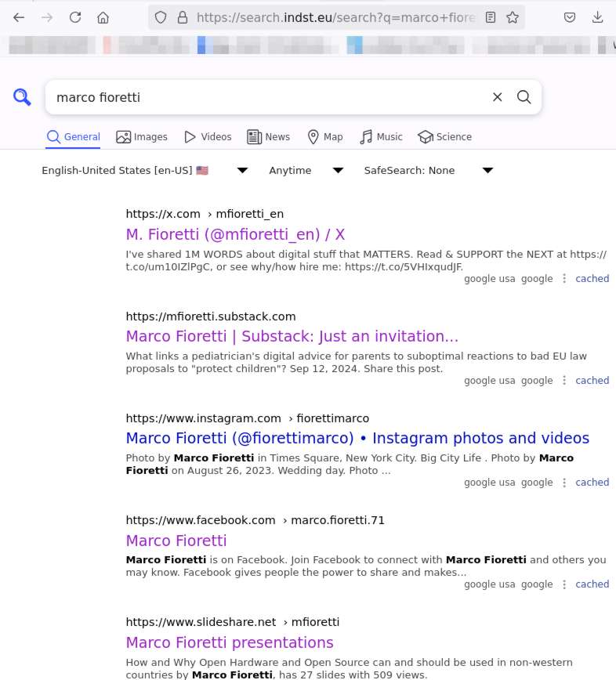Open cached version of the Facebook result

tap(592, 584)
